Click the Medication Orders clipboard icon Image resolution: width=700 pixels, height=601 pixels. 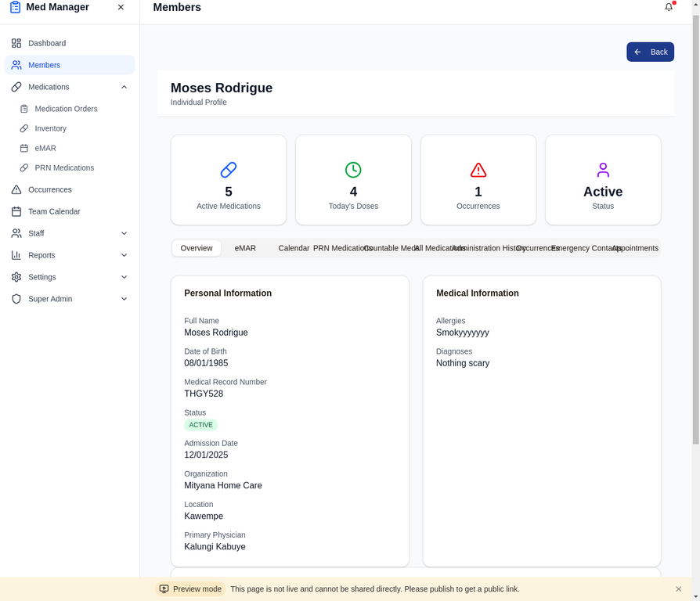tap(25, 109)
